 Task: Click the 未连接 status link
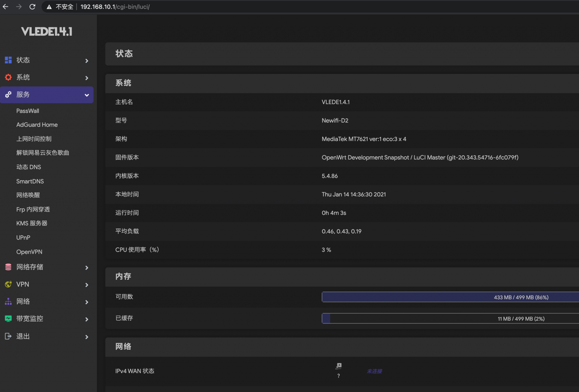click(x=374, y=371)
